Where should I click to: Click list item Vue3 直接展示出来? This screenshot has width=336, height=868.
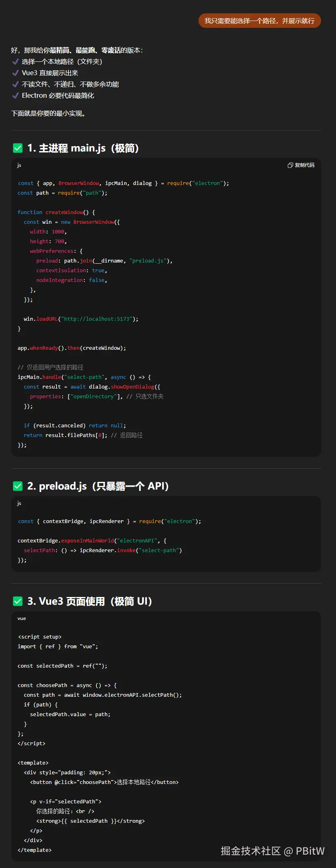pyautogui.click(x=50, y=73)
